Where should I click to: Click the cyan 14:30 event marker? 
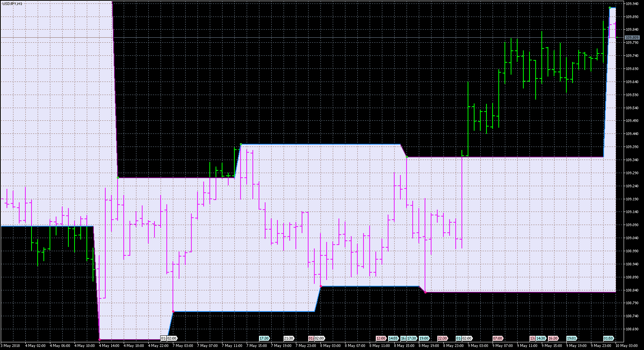coord(541,338)
